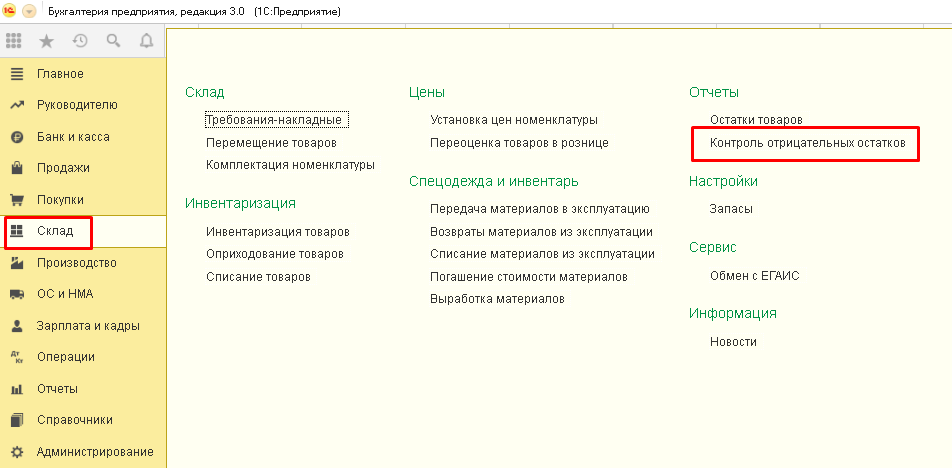Click the Информация group heading
952x468 pixels.
[733, 314]
